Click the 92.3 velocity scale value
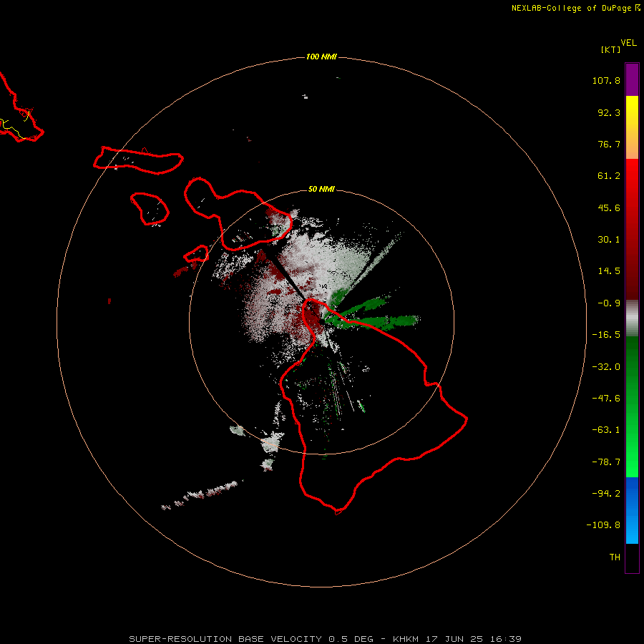This screenshot has height=644, width=644. pos(609,112)
